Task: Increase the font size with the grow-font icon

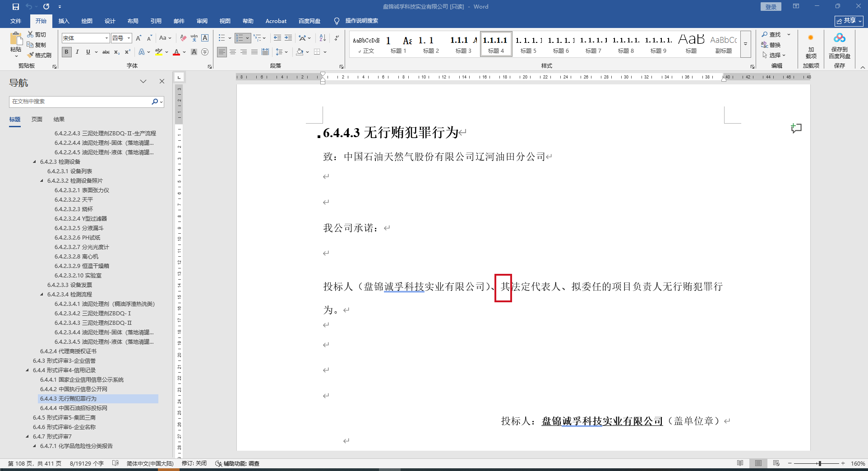Action: pos(139,38)
